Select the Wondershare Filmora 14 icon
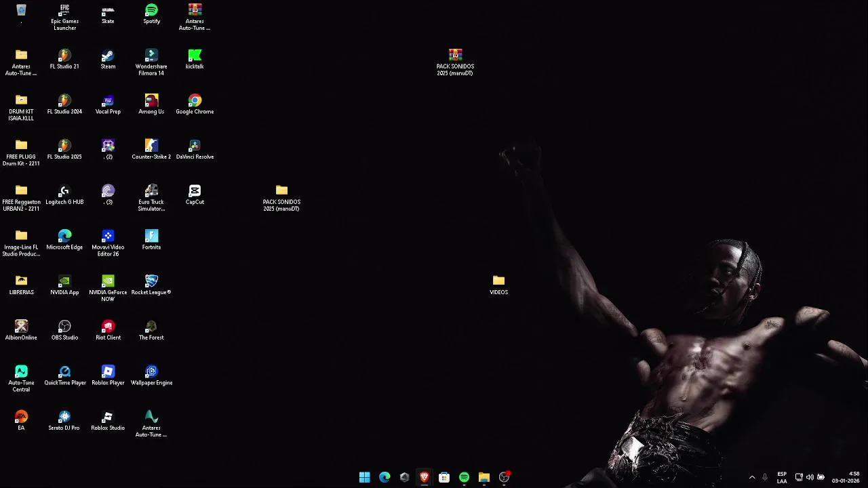The height and width of the screenshot is (488, 868). tap(151, 62)
